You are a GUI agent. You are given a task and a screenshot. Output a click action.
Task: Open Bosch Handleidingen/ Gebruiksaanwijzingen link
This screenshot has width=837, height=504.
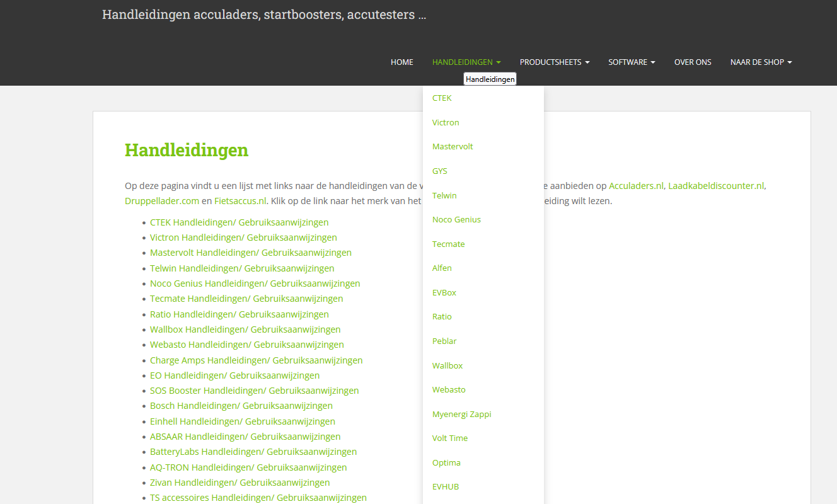pyautogui.click(x=241, y=406)
